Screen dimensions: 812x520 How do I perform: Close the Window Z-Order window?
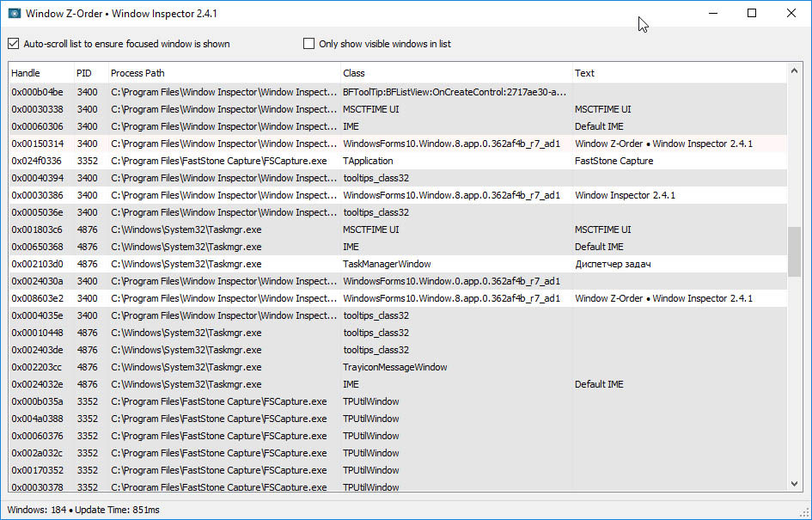pos(791,14)
